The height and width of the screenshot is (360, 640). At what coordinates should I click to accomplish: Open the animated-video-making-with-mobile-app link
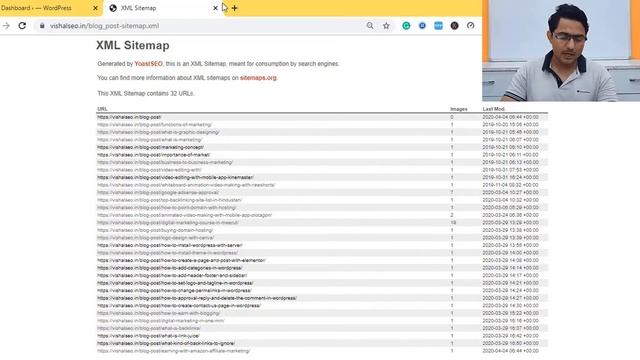(184, 215)
